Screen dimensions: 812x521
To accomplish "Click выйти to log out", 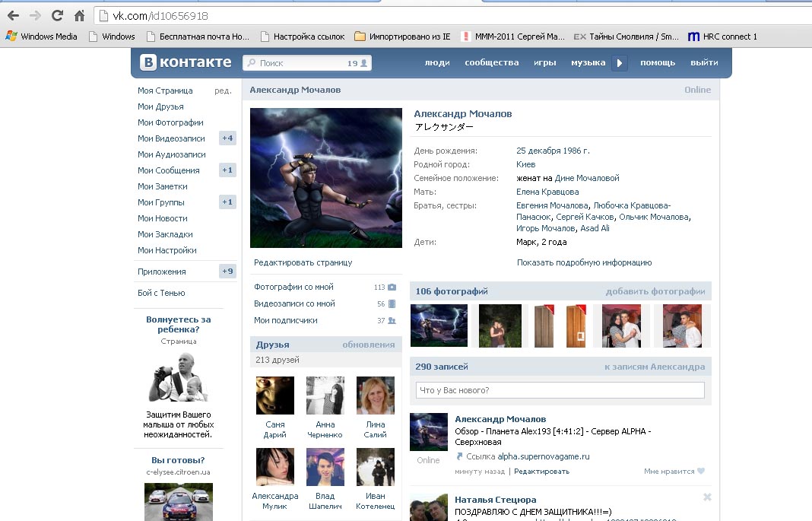I will click(704, 62).
